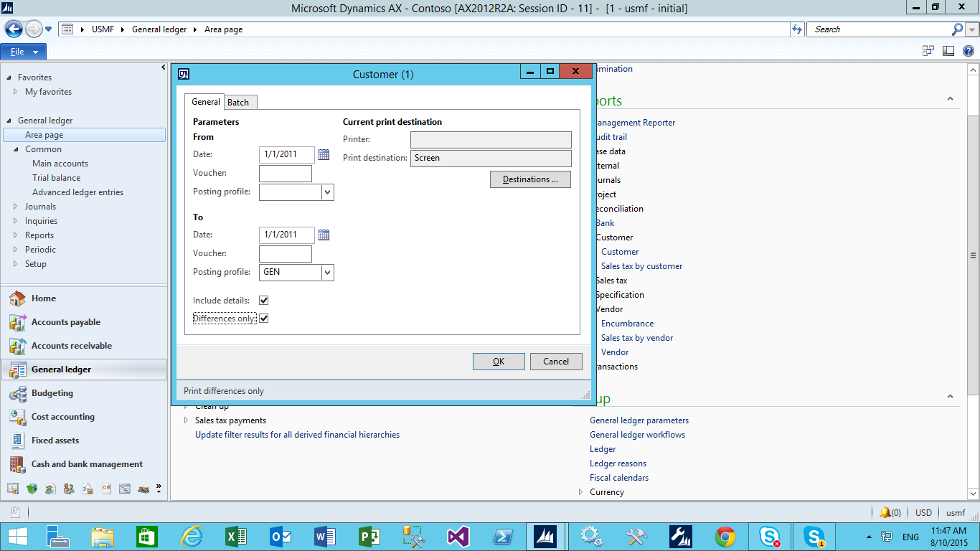Open Budgeting module
Screen dimensions: 980x551
52,393
